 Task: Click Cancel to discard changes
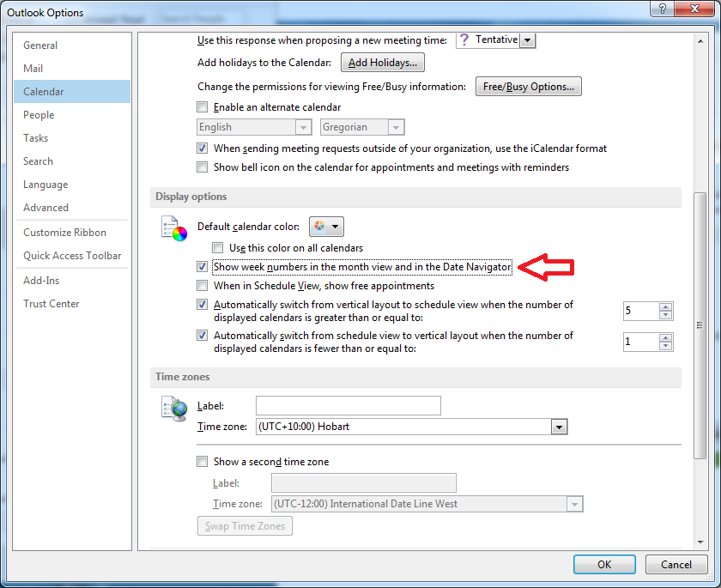676,565
